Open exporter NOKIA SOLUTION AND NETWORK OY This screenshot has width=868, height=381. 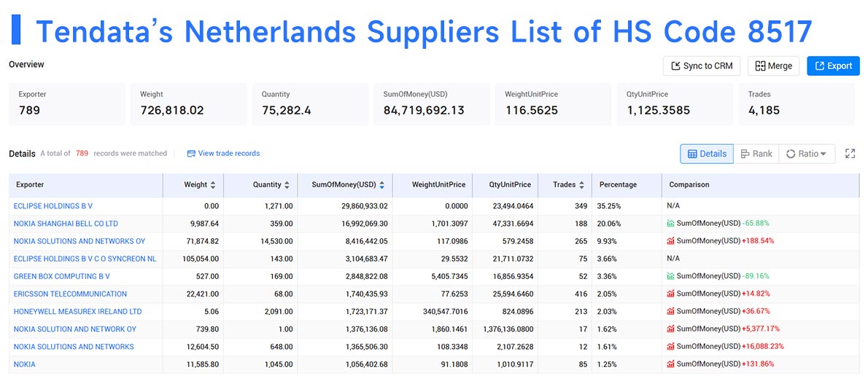pyautogui.click(x=74, y=329)
